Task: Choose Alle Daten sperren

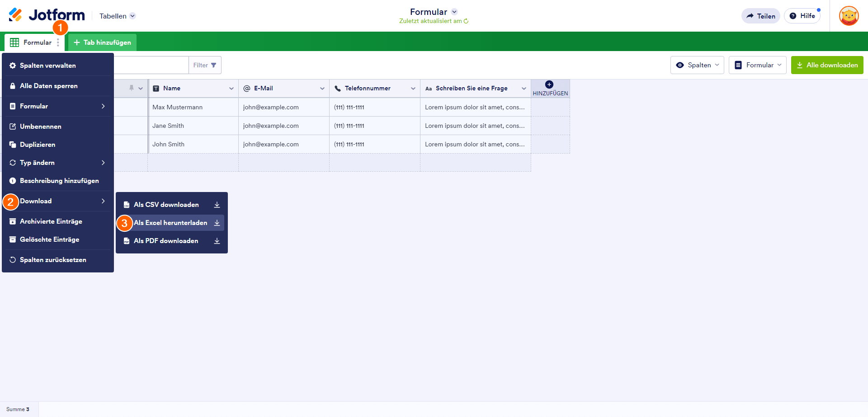Action: 58,86
